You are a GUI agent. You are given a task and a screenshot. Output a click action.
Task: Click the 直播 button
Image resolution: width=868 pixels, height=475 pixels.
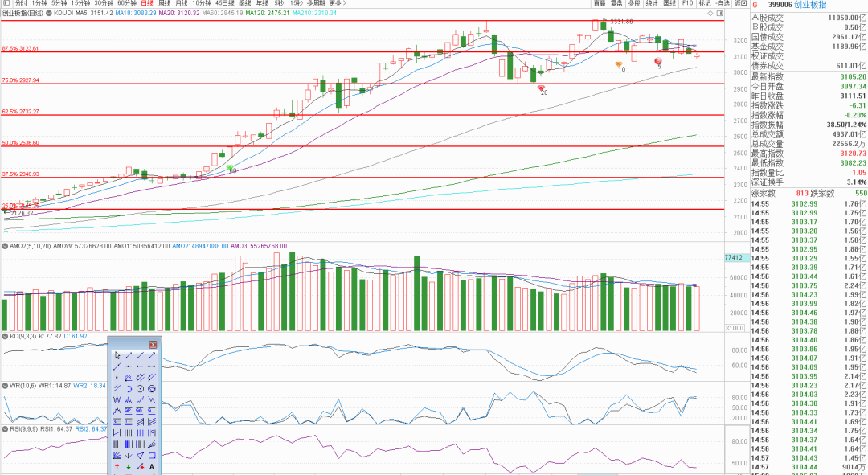click(x=600, y=3)
